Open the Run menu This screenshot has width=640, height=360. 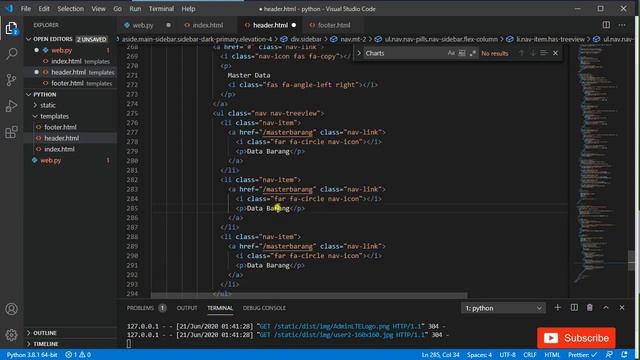click(135, 9)
